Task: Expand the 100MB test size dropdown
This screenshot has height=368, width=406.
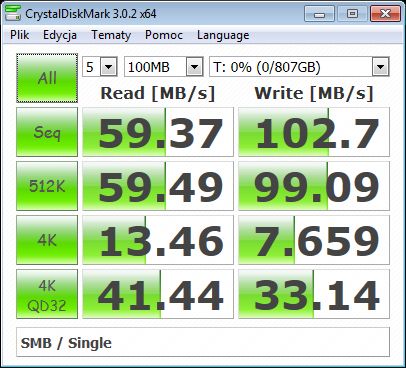Action: click(195, 67)
